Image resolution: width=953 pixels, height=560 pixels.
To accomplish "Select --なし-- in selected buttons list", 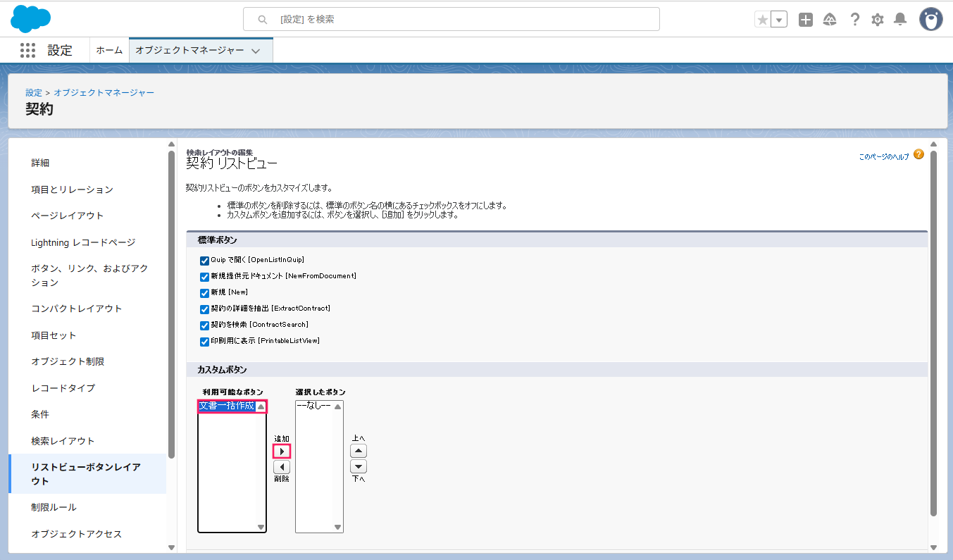I will coord(314,406).
